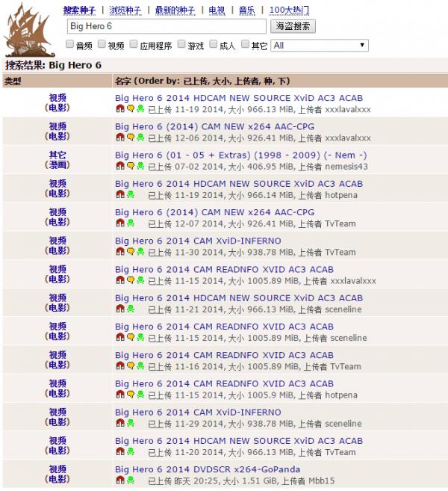Click green skull on nemesis43 row
The height and width of the screenshot is (491, 448).
(x=140, y=166)
